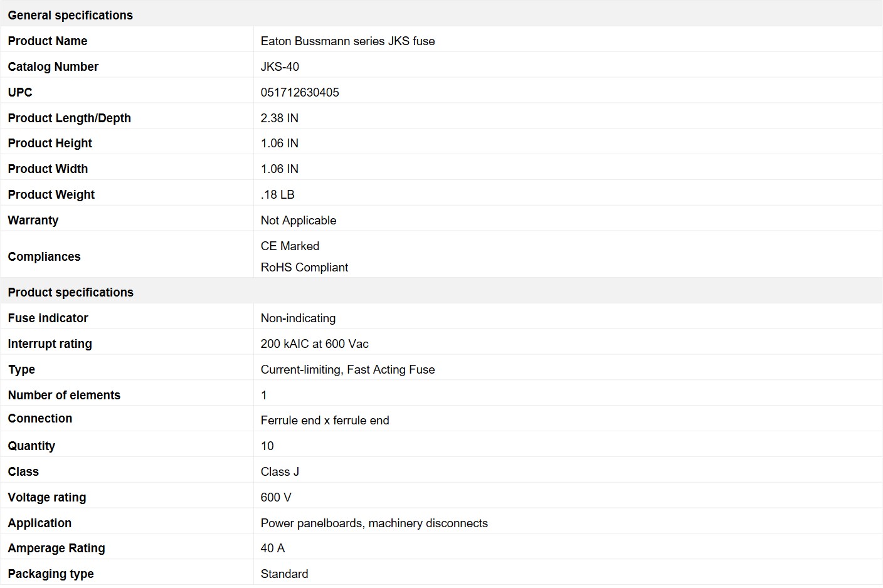Select the 2.38 IN length value

coord(280,118)
